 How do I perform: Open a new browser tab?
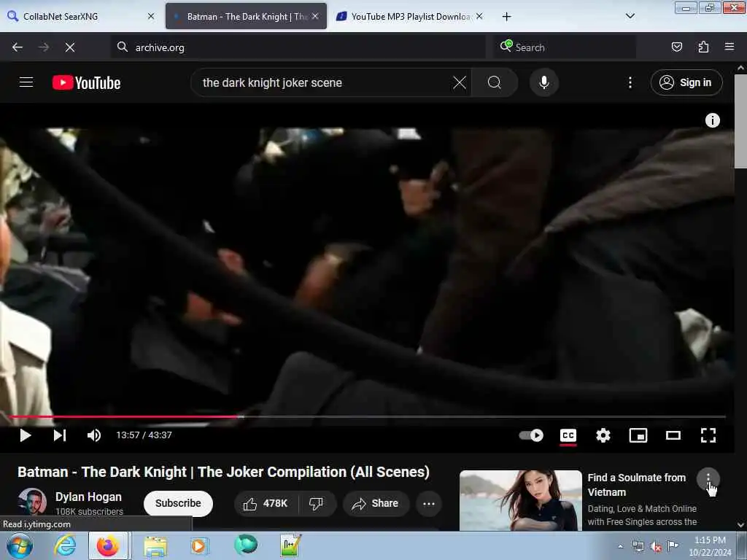tap(506, 17)
